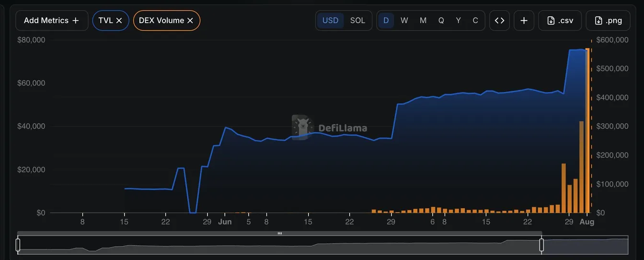
Task: Click the $20,000 TVL axis label
Action: coord(31,169)
